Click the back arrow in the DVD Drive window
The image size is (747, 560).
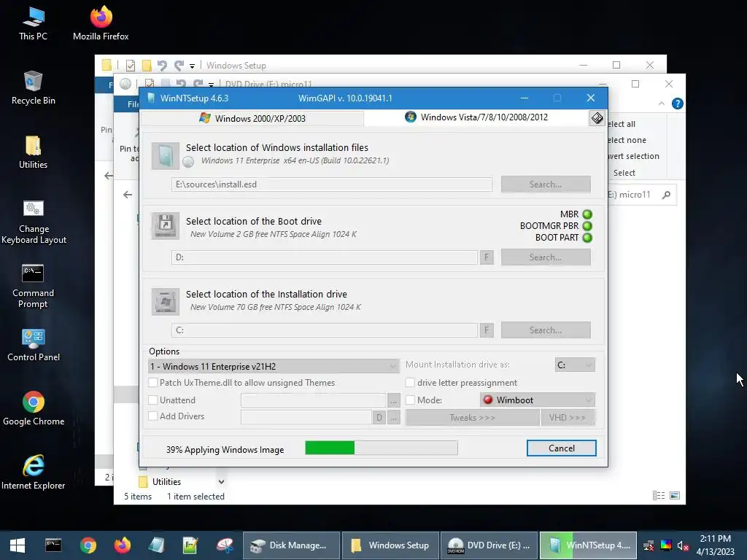coord(128,195)
